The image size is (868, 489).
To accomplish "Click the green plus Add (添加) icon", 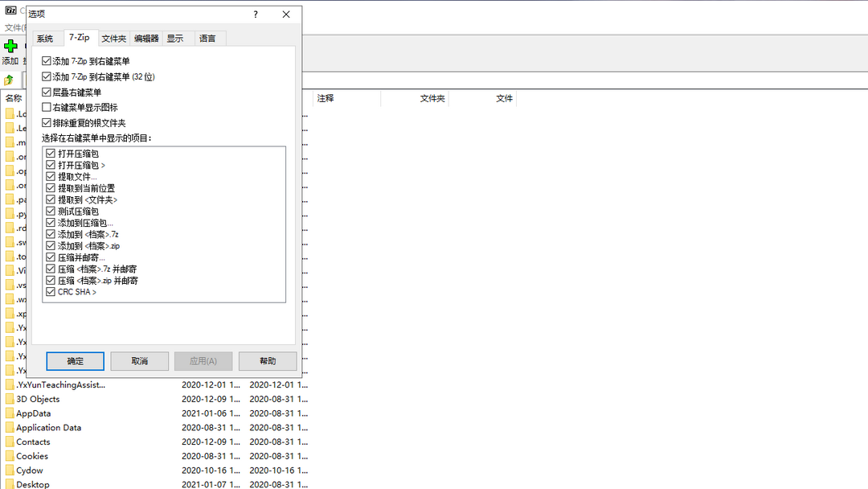I will [10, 46].
